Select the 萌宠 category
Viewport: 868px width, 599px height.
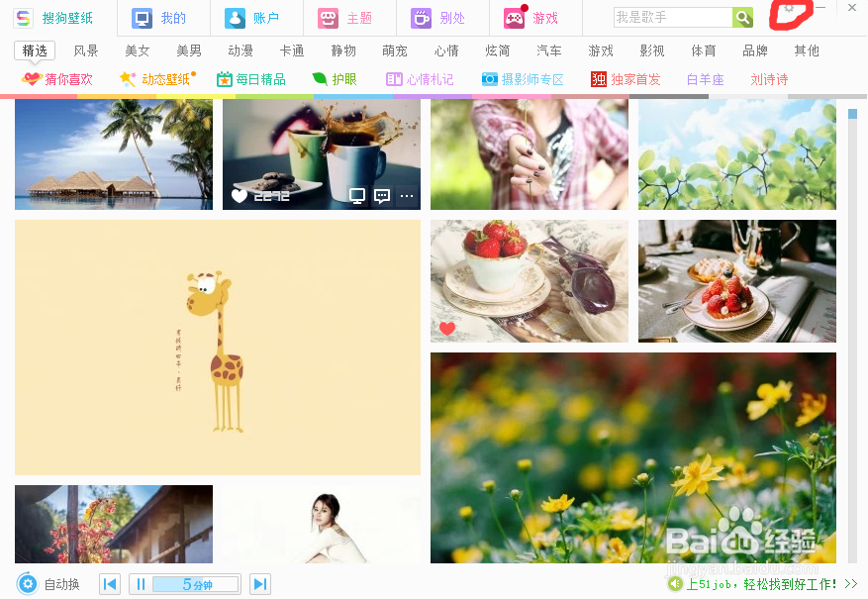395,50
